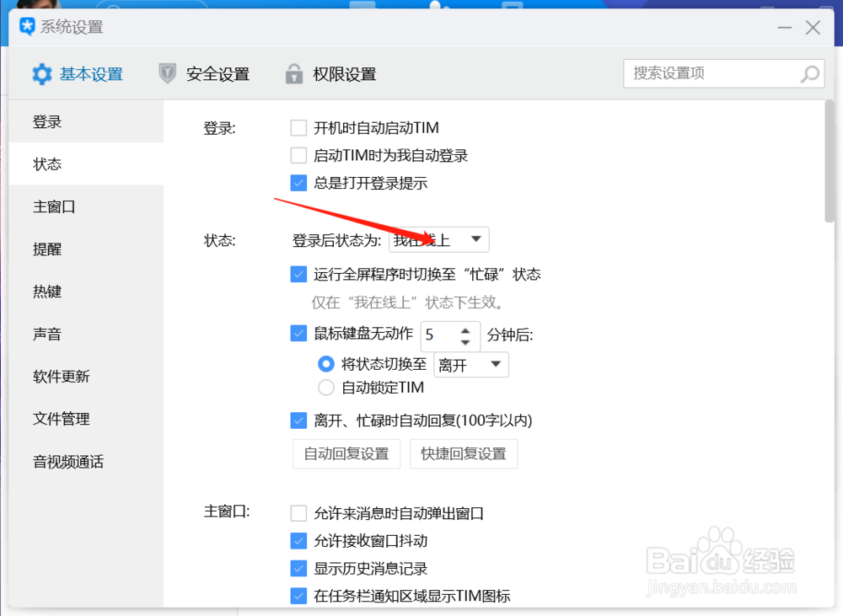Enable 启动TIM时为我自动登录
The height and width of the screenshot is (616, 843).
pos(298,155)
